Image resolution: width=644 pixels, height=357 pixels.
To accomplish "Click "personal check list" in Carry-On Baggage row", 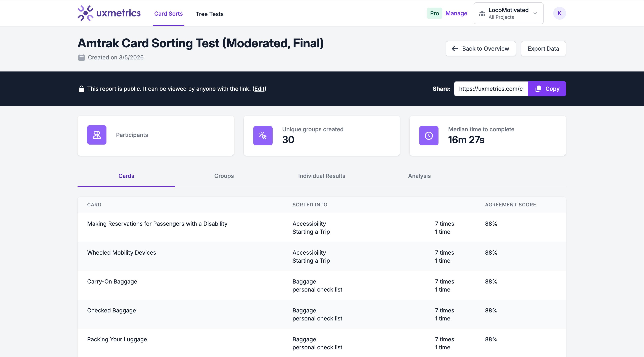I will click(317, 290).
